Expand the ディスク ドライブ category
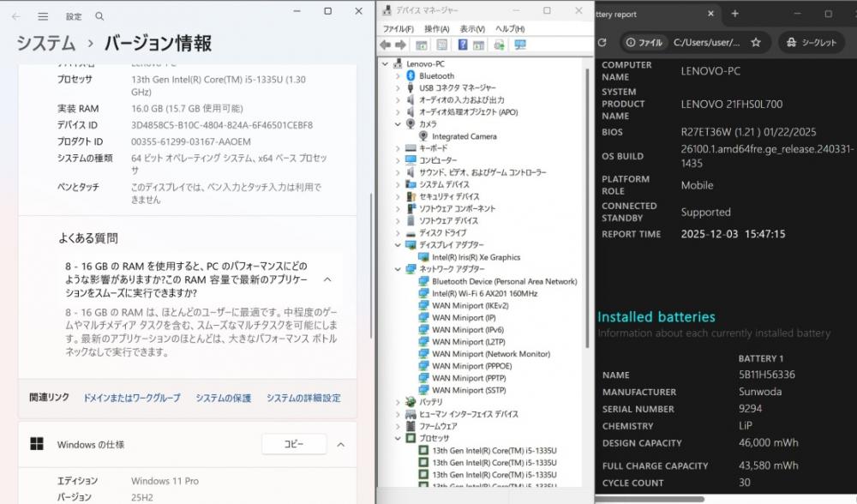 [x=398, y=233]
